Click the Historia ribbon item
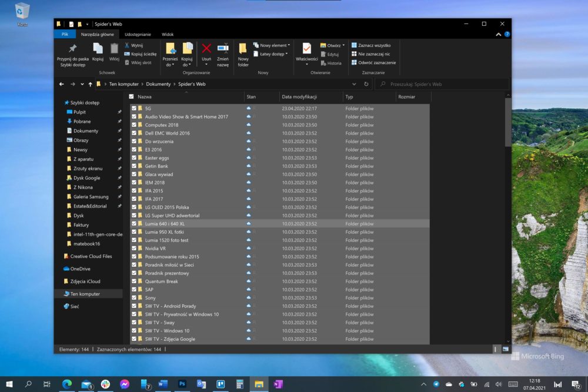588x392 pixels. click(x=331, y=63)
